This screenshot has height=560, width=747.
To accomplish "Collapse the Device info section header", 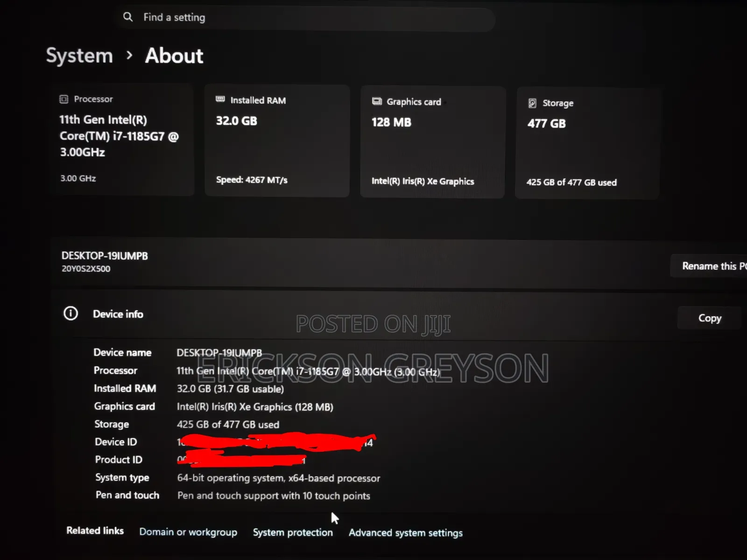I will (399, 315).
